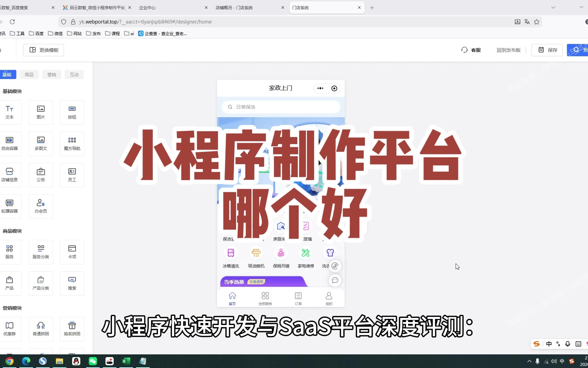Select the 抽奖拼团 lottery group-buy module
This screenshot has width=588, height=368.
(x=72, y=329)
